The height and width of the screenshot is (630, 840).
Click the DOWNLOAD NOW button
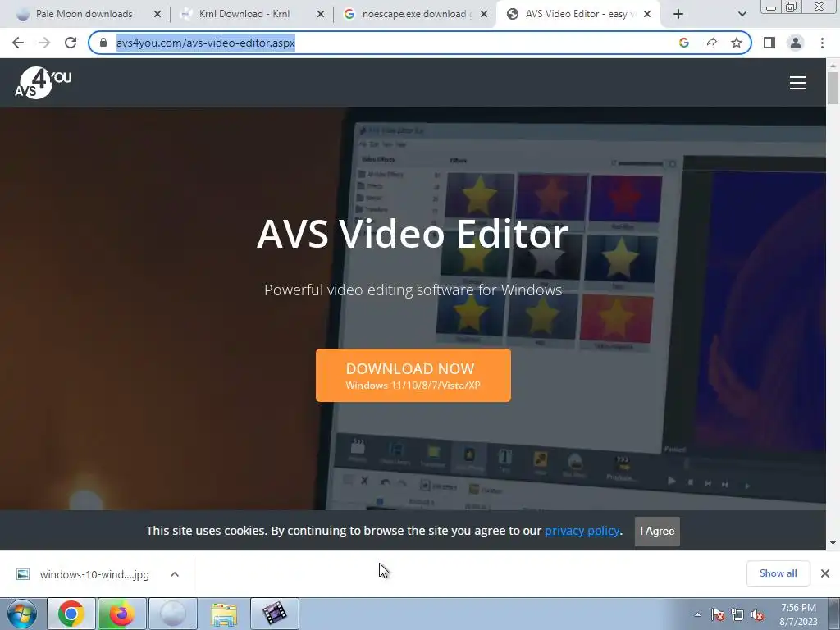click(413, 375)
